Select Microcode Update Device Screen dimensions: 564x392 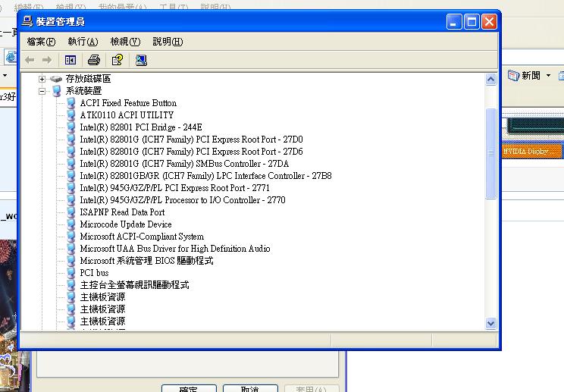tap(126, 224)
